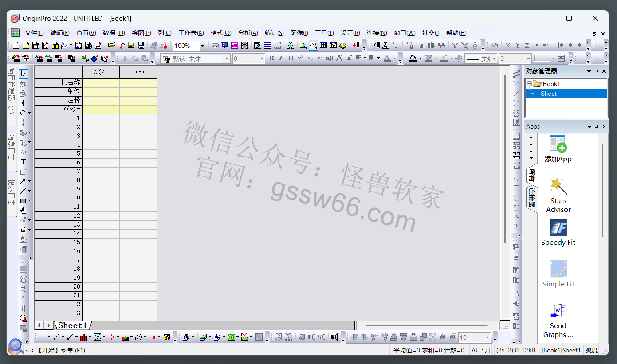Screen dimensions: 617x364
Task: Select the Pan hand tool
Action: [x=24, y=210]
